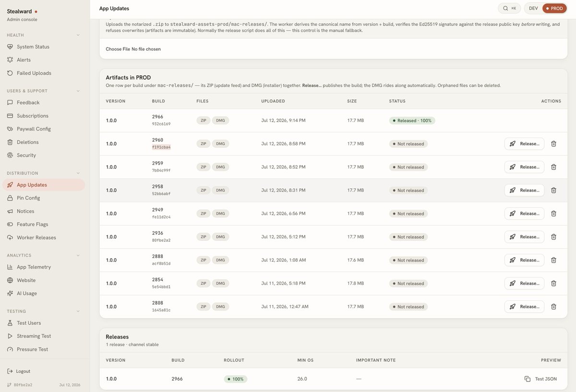Image resolution: width=576 pixels, height=392 pixels.
Task: Click DMG badge for build 2959
Action: (220, 167)
